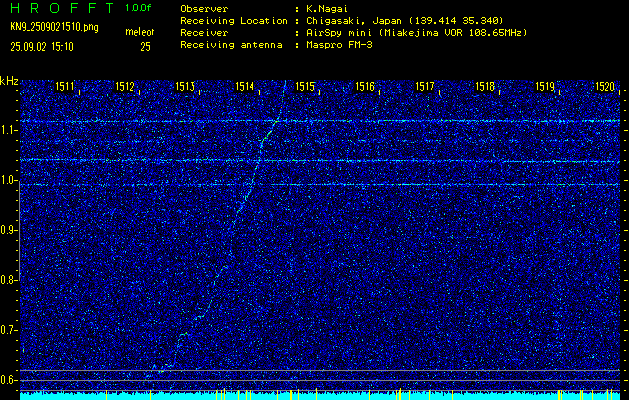Viewport: 629px width, 400px height.
Task: Click the 1519 time axis marker
Action: [x=545, y=86]
